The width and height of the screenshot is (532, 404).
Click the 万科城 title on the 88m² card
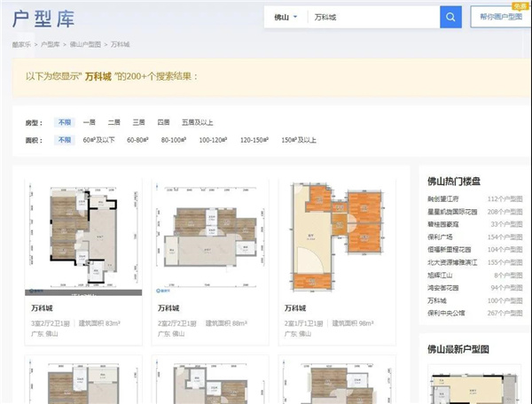168,308
